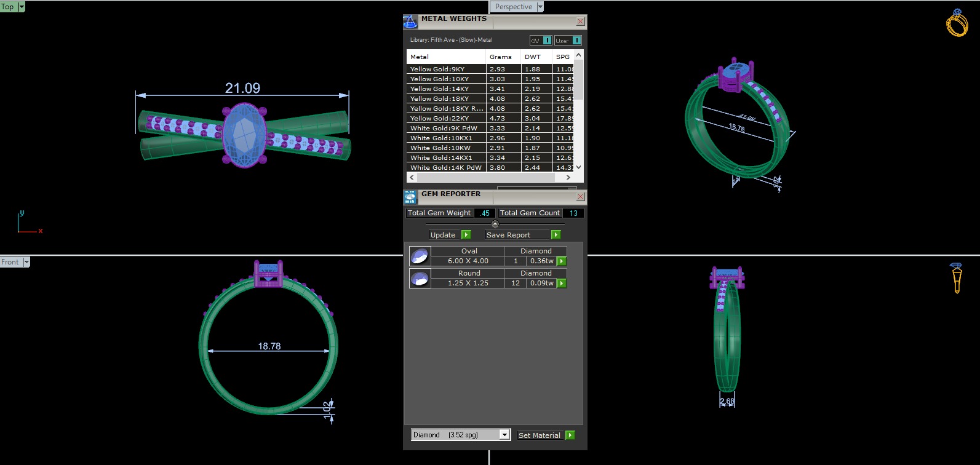The image size is (980, 465).
Task: Click the 18.78 dimension in Front view
Action: click(x=269, y=346)
